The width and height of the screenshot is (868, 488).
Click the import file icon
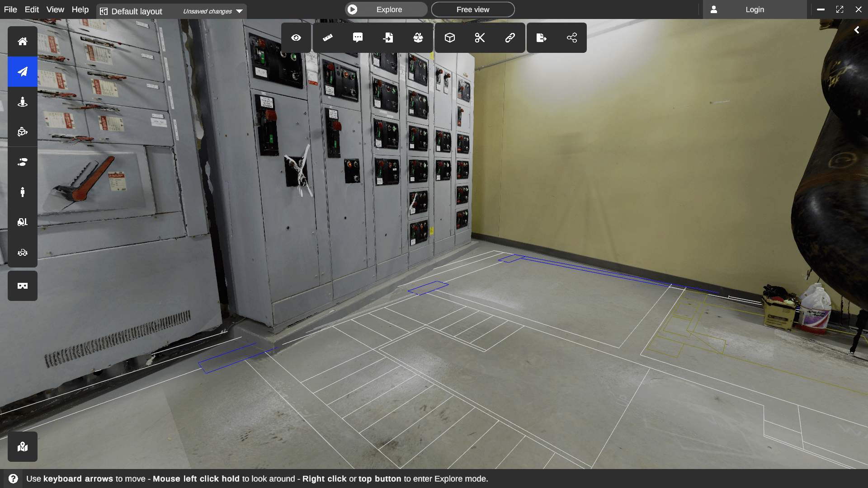point(388,38)
